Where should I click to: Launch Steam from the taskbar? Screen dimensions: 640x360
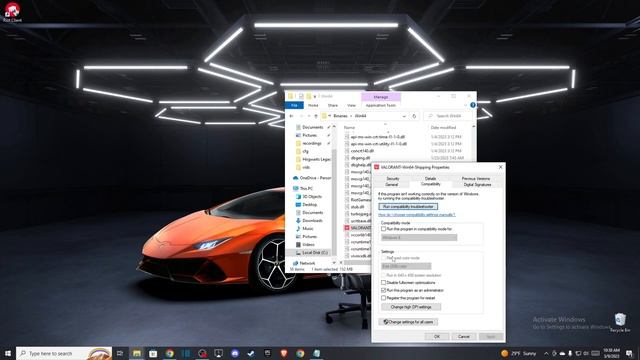251,353
